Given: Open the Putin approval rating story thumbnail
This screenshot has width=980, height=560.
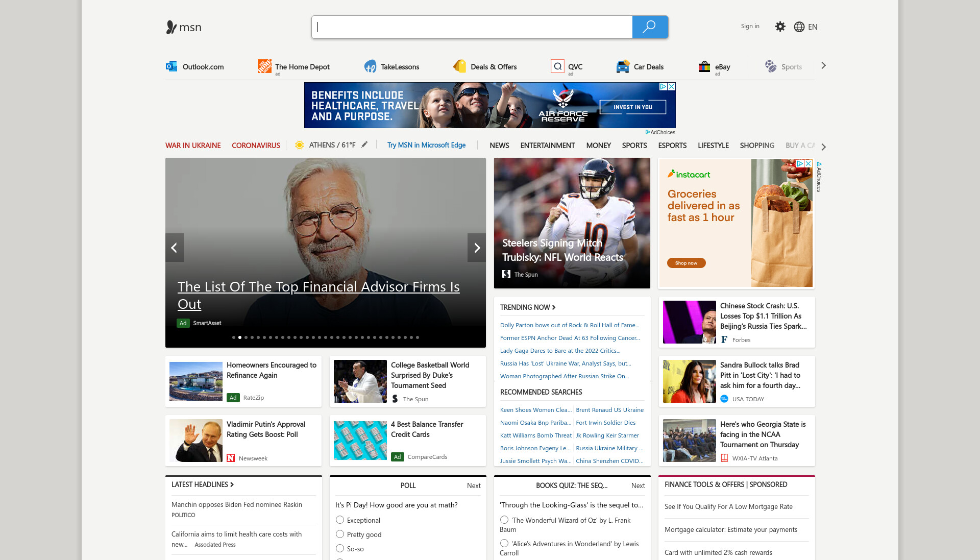Looking at the screenshot, I should coord(196,441).
